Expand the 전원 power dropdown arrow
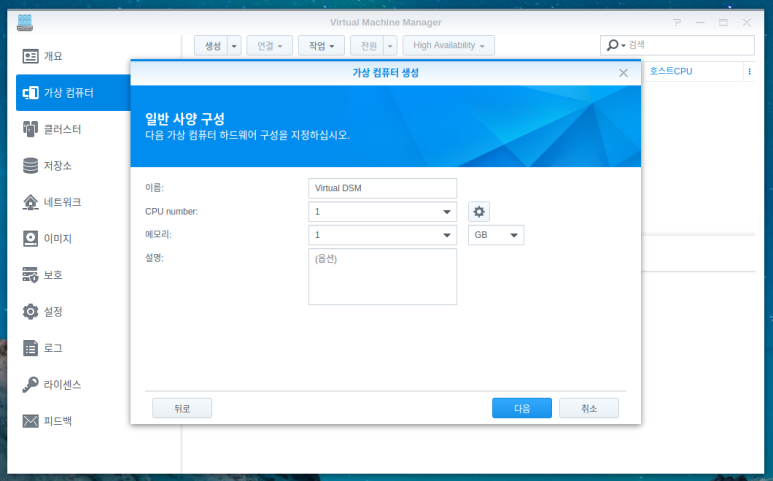This screenshot has height=481, width=773. click(390, 46)
